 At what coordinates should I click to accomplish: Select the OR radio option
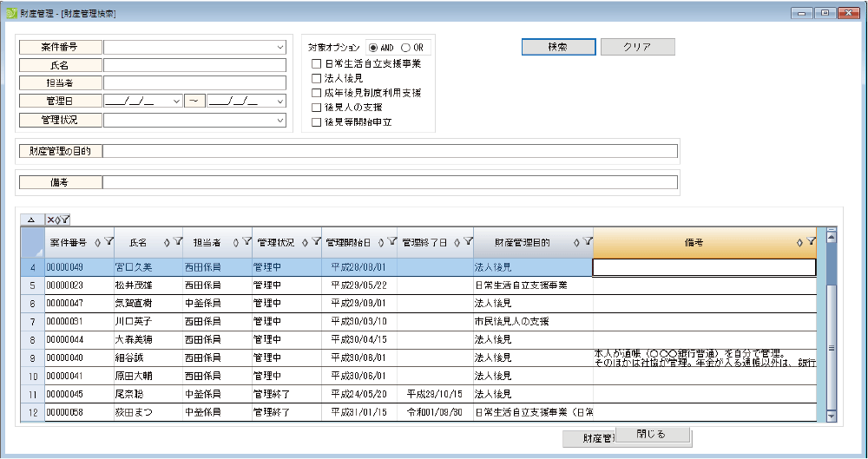pos(405,48)
